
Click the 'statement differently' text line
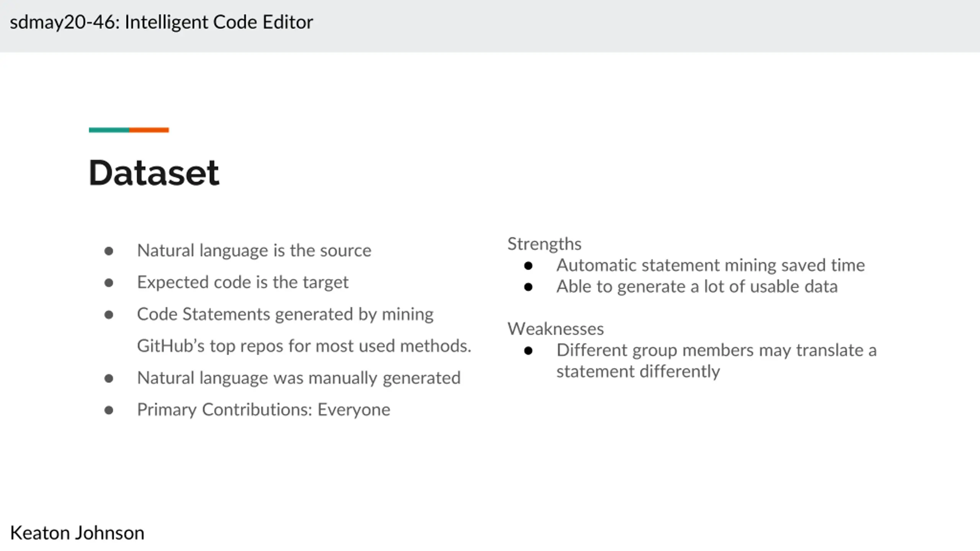tap(638, 372)
